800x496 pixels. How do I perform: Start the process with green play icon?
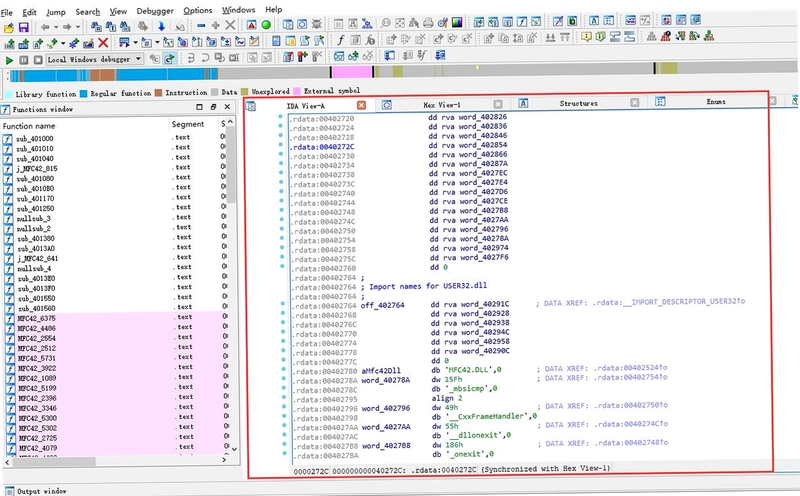click(9, 60)
